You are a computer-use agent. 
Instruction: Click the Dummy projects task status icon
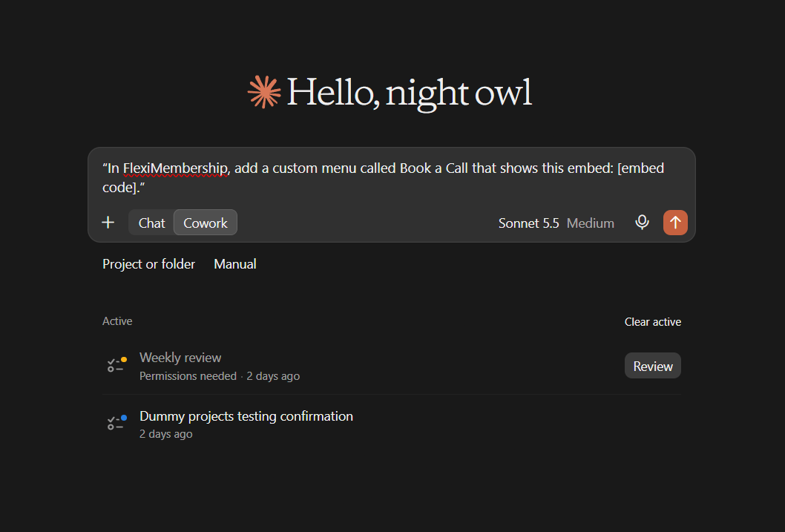click(117, 423)
